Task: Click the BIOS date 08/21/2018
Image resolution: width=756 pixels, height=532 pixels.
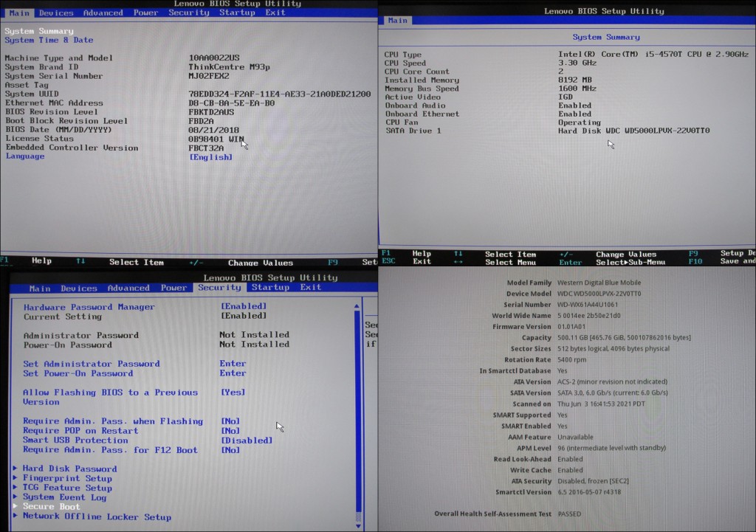Action: pyautogui.click(x=213, y=130)
